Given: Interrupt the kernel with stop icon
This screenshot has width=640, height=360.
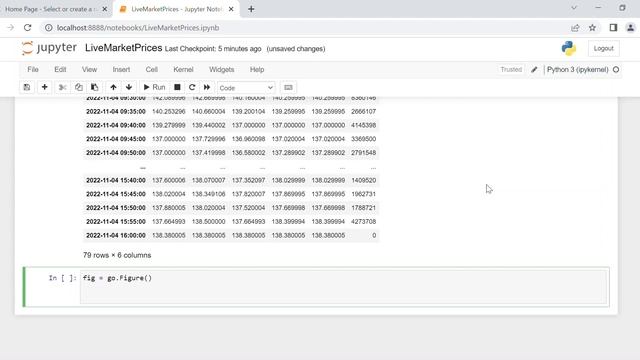Looking at the screenshot, I should (177, 87).
